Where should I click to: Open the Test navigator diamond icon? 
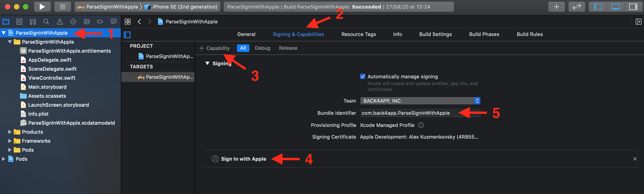73,22
